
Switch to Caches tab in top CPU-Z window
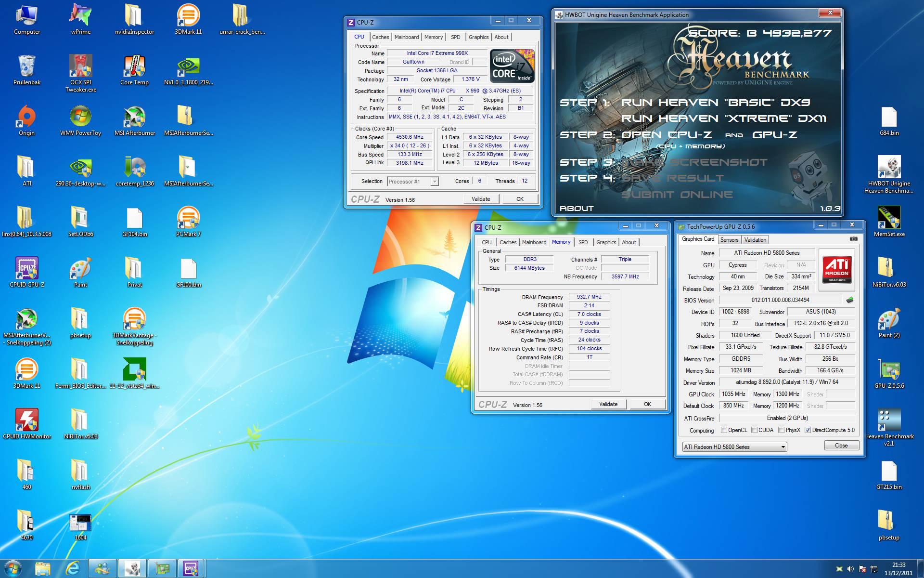(380, 37)
